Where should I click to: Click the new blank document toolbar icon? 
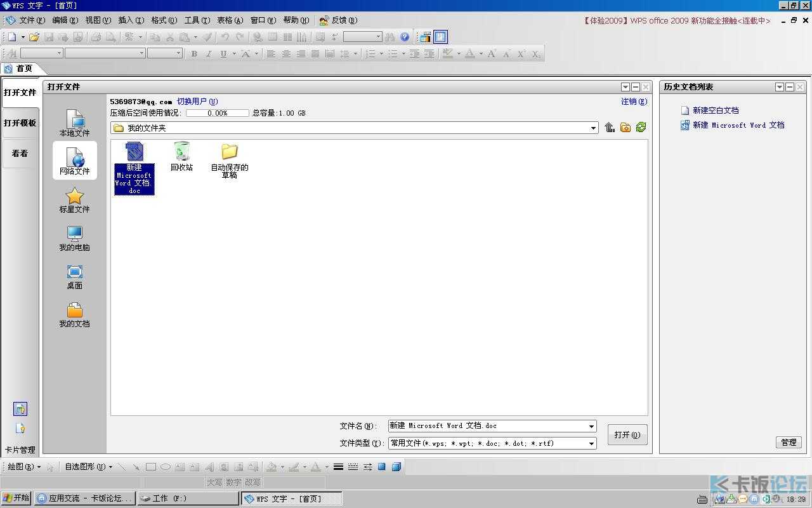(x=11, y=37)
